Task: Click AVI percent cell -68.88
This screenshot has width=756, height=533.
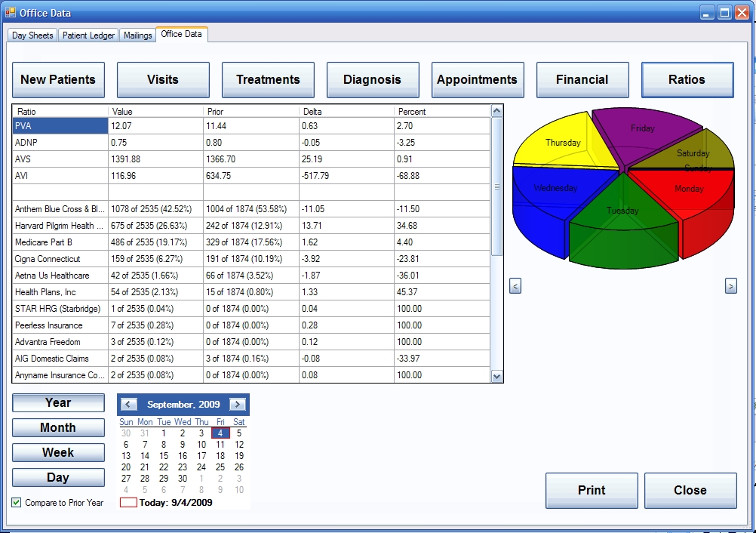Action: pos(441,176)
